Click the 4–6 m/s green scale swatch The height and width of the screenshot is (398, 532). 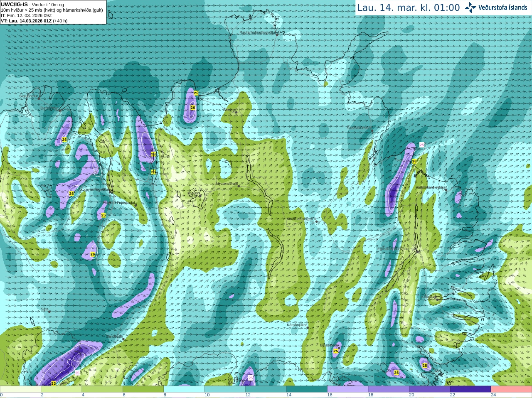click(x=102, y=389)
